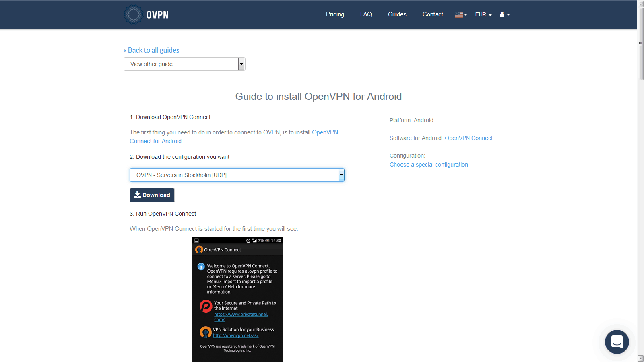The image size is (644, 362).
Task: Click the OpenVPN Connect phone screenshot
Action: click(x=237, y=300)
